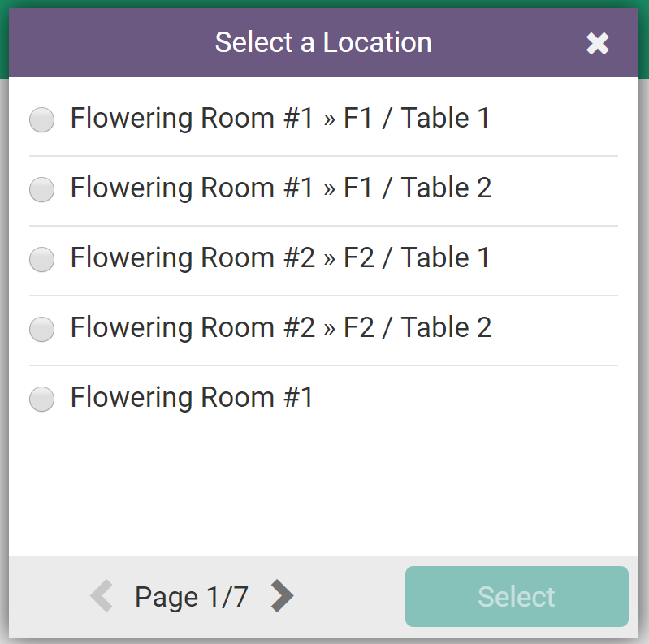The width and height of the screenshot is (649, 644).
Task: Go to the next page of locations
Action: tap(282, 596)
